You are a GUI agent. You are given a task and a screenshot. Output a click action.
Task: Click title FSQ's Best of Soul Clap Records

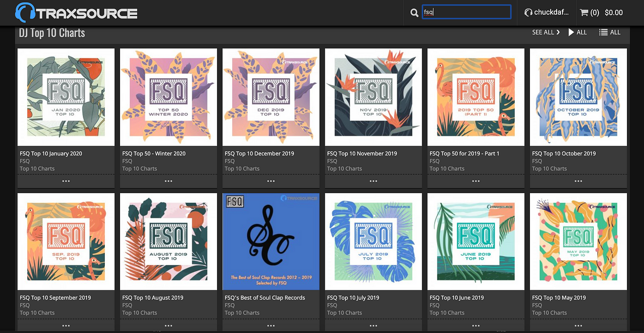(265, 298)
